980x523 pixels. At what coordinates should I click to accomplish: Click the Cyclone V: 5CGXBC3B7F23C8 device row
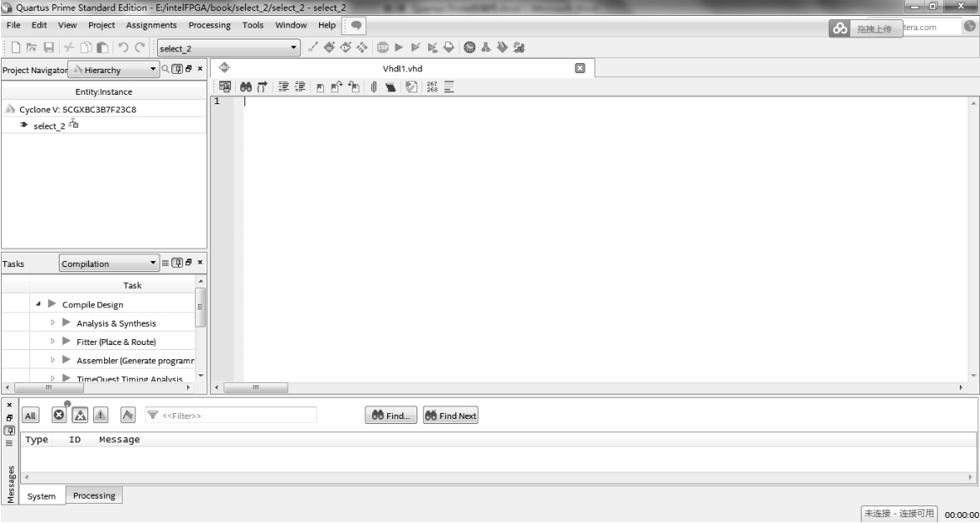[104, 109]
